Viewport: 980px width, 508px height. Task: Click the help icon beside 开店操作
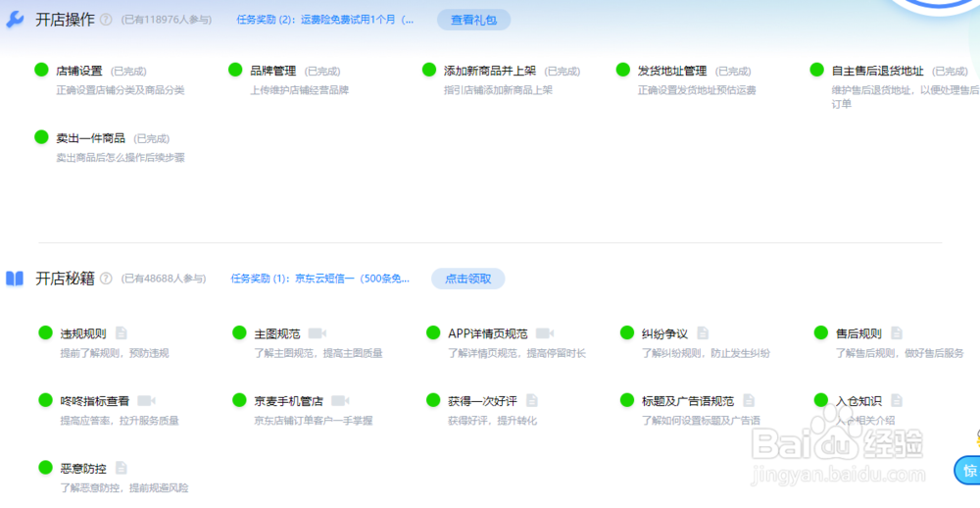coord(106,20)
